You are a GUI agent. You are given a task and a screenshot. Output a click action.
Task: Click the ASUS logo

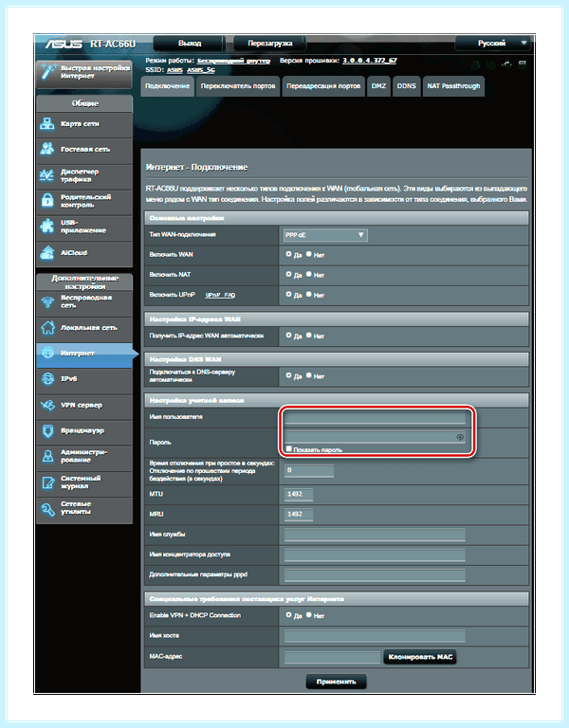(64, 44)
